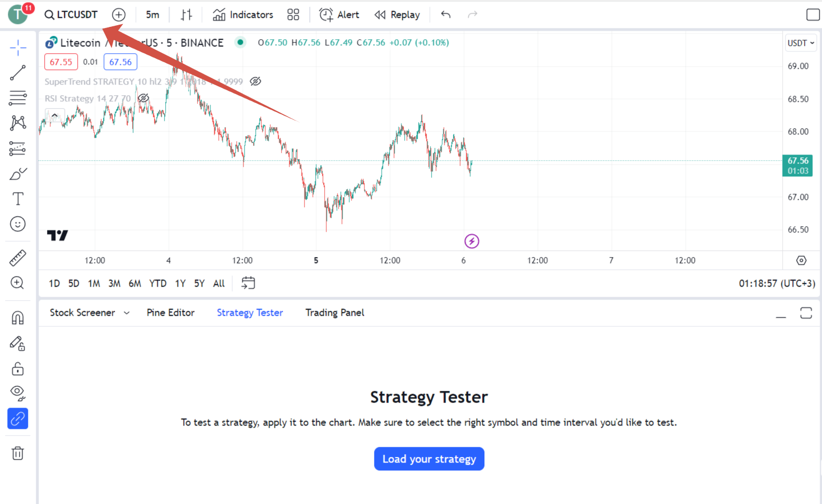This screenshot has height=504, width=822.
Task: Open the Trading Panel tab
Action: (x=335, y=312)
